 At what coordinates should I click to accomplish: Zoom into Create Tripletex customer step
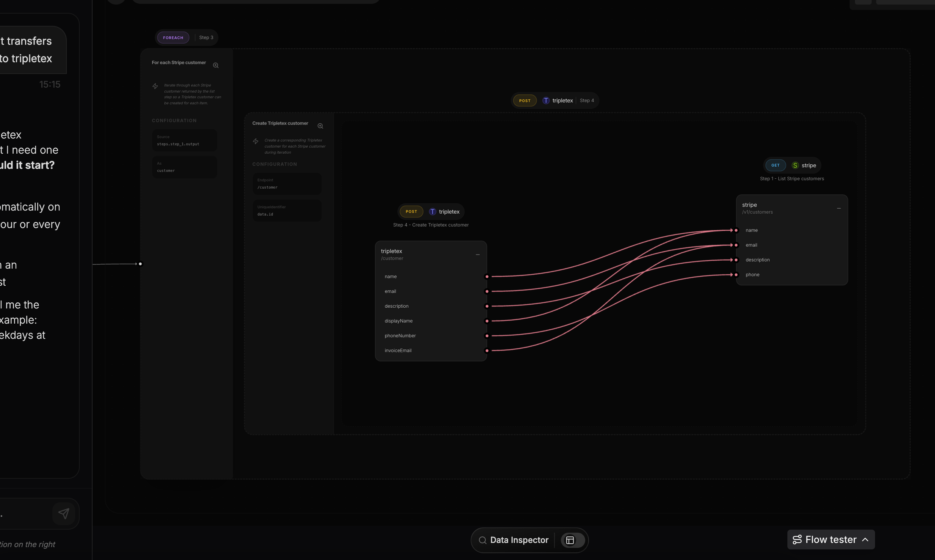point(320,126)
